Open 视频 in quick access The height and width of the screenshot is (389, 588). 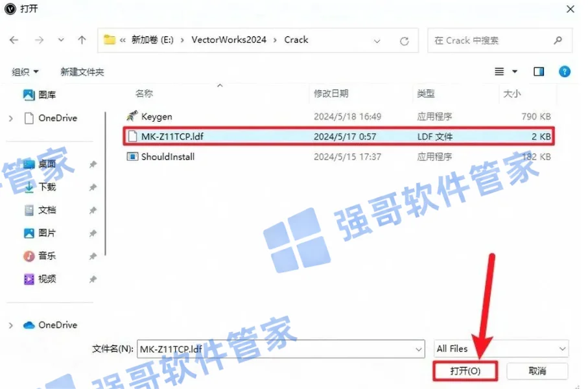[x=40, y=279]
